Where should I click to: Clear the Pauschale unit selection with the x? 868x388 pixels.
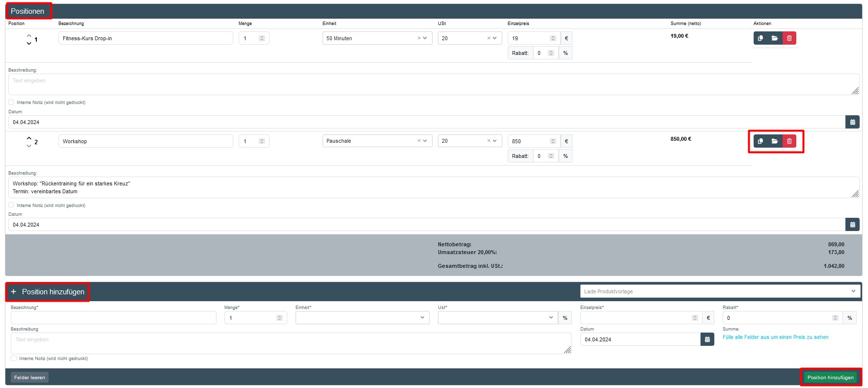point(419,141)
